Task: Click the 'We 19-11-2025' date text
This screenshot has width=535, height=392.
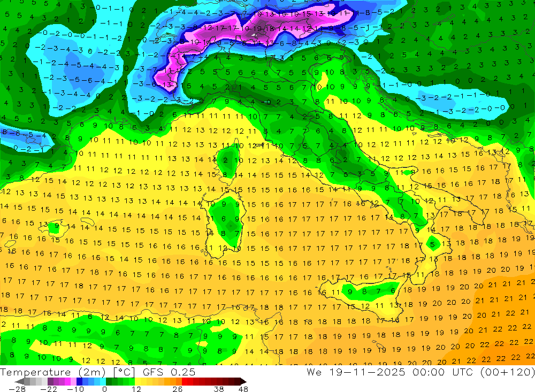Action: coord(356,372)
